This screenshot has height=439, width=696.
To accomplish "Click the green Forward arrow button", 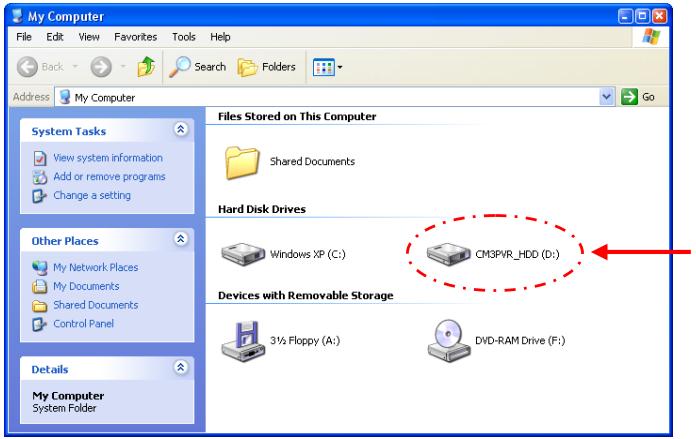I will point(101,67).
